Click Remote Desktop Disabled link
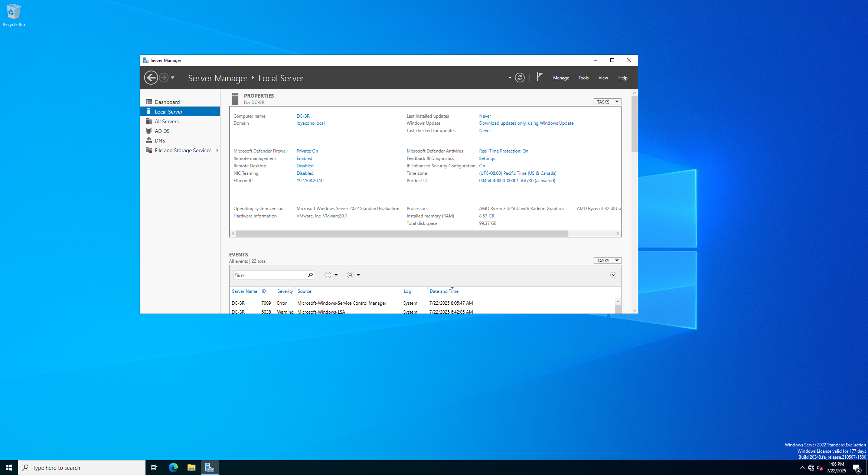 305,166
